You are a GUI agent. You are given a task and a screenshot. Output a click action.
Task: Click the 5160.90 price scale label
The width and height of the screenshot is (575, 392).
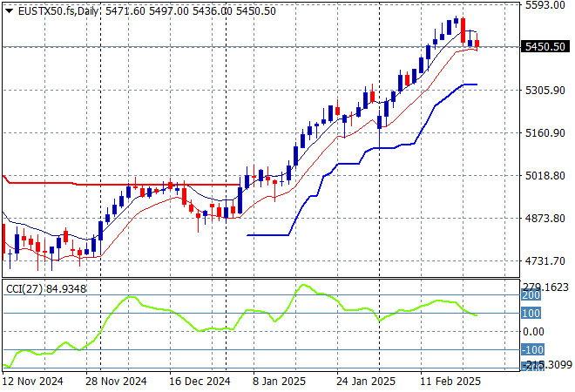pos(545,133)
